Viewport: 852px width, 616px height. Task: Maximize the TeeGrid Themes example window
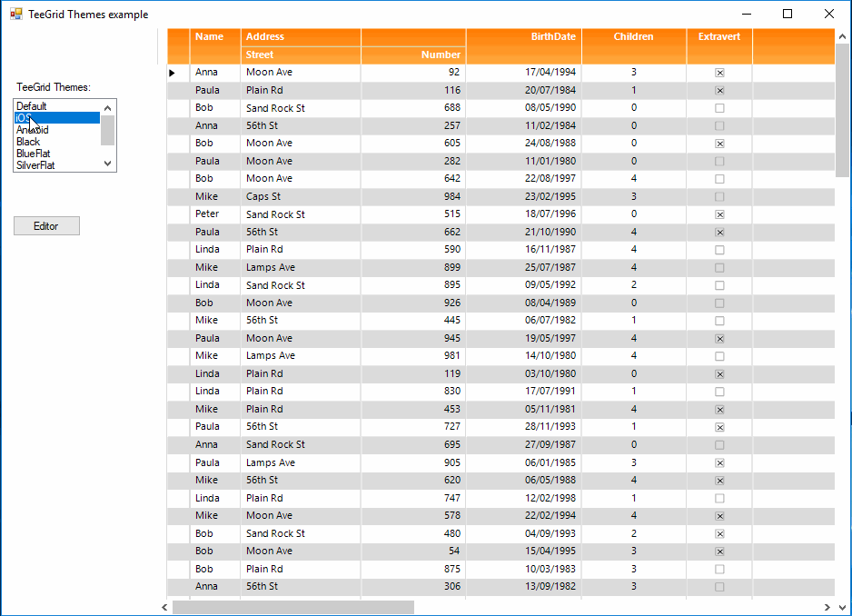[x=788, y=14]
